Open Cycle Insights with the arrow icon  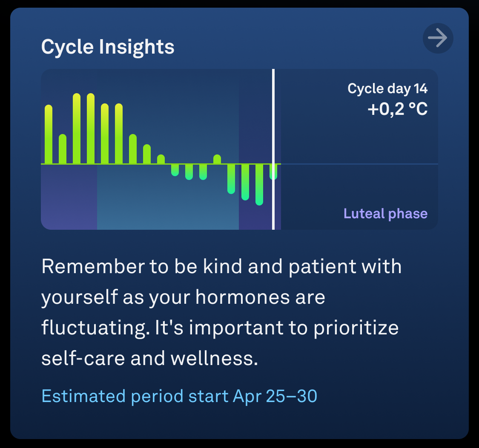click(438, 38)
